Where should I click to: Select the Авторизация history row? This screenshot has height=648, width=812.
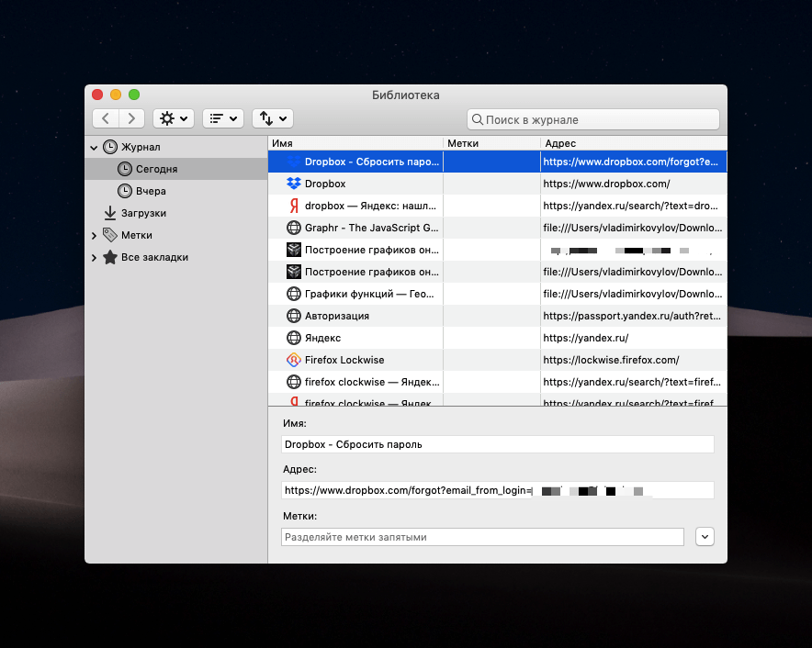point(498,316)
